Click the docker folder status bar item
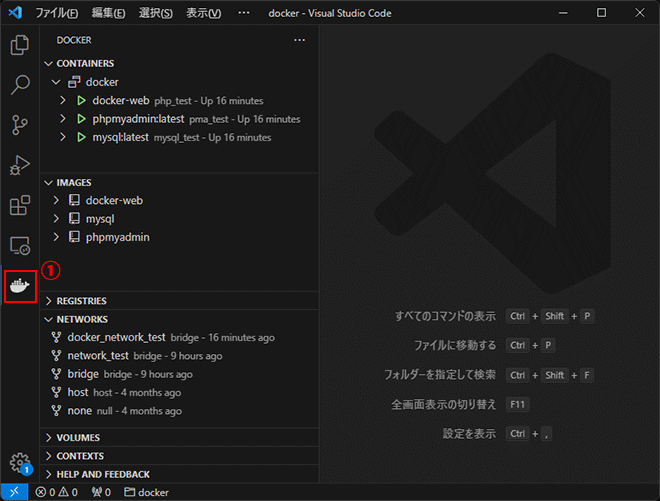This screenshot has height=501, width=660. click(146, 492)
